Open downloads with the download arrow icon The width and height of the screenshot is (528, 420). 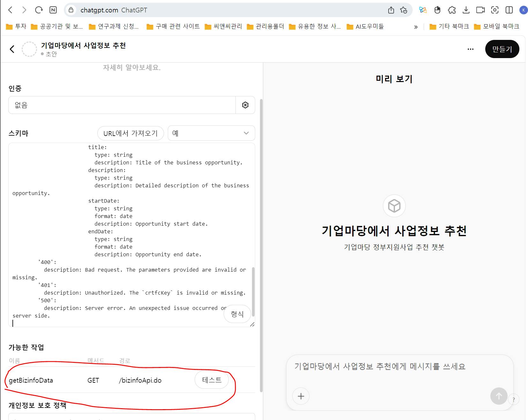[x=466, y=10]
